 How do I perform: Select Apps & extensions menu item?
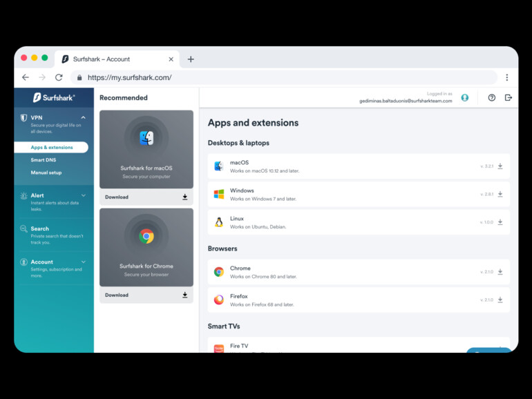[x=51, y=147]
